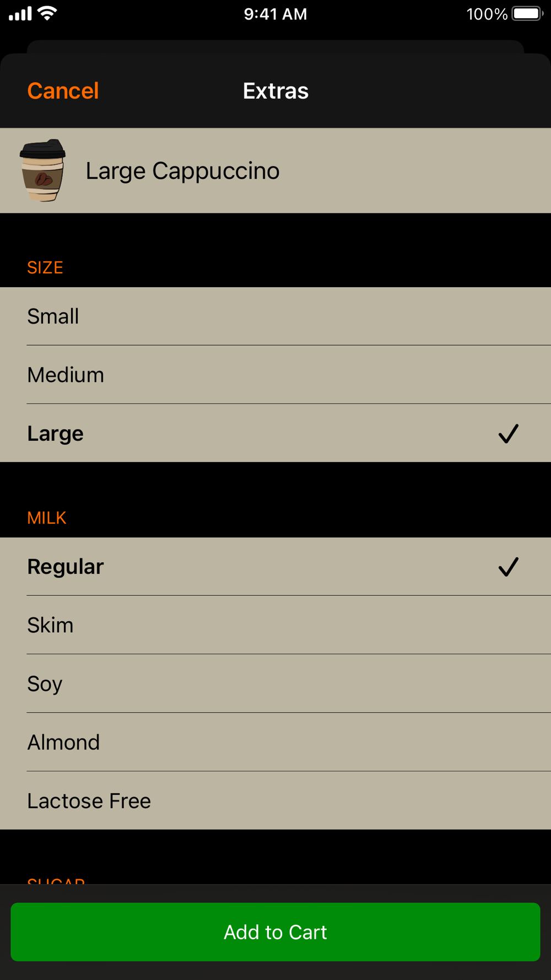Tap the checkmark next to Large
Viewport: 551px width, 980px height.
coord(508,434)
